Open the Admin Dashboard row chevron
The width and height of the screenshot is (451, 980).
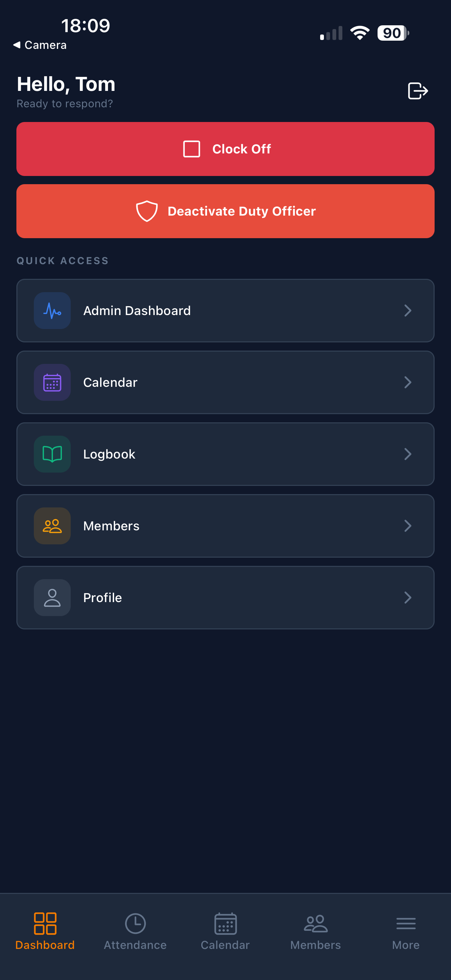(x=408, y=310)
